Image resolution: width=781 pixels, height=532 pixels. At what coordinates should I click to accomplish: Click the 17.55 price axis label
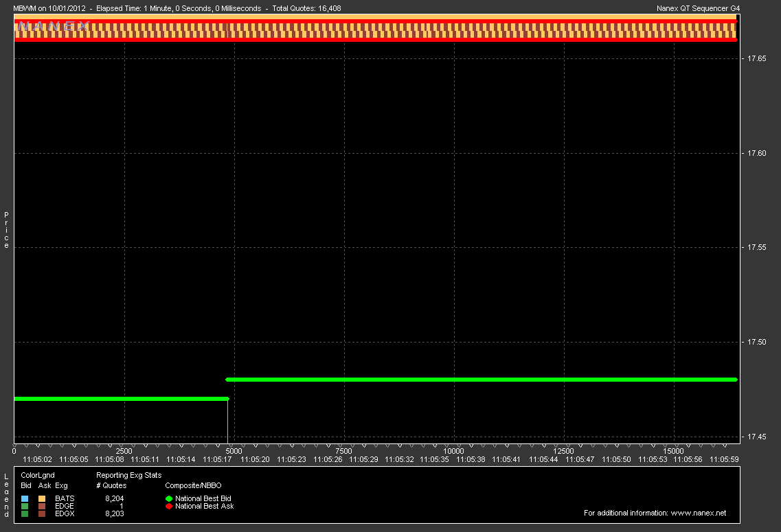pyautogui.click(x=756, y=247)
